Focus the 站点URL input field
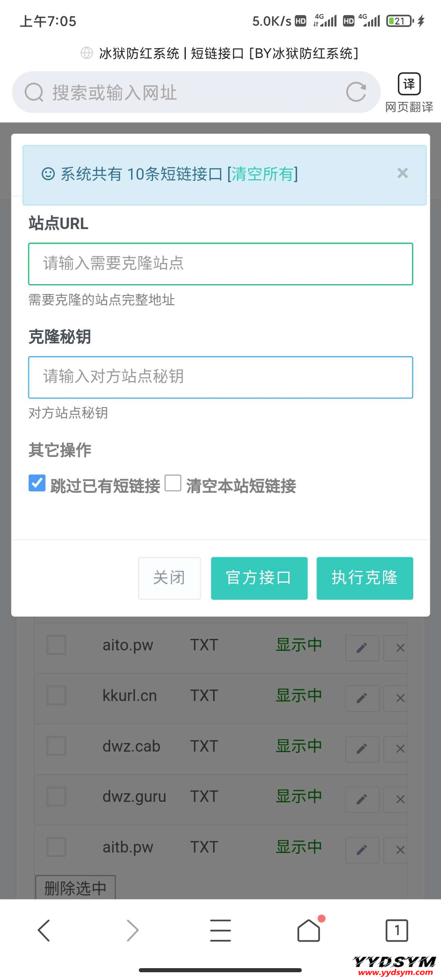The image size is (441, 980). pyautogui.click(x=220, y=264)
